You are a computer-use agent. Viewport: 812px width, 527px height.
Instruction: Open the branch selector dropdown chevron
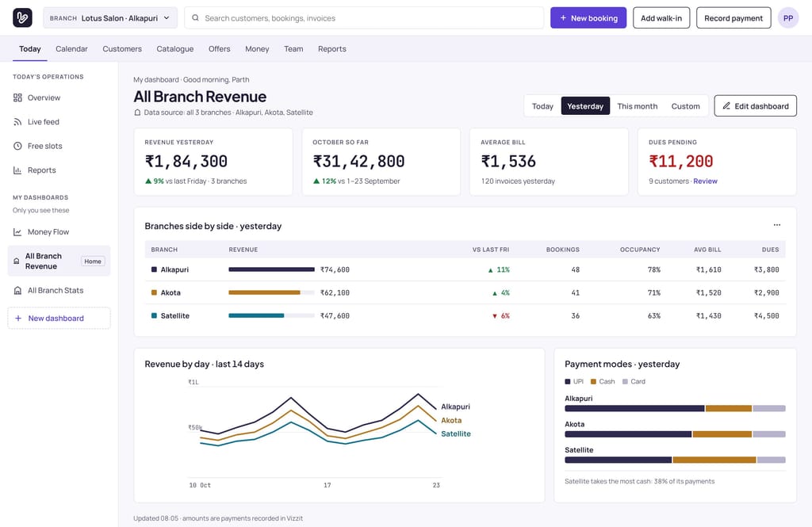tap(167, 17)
